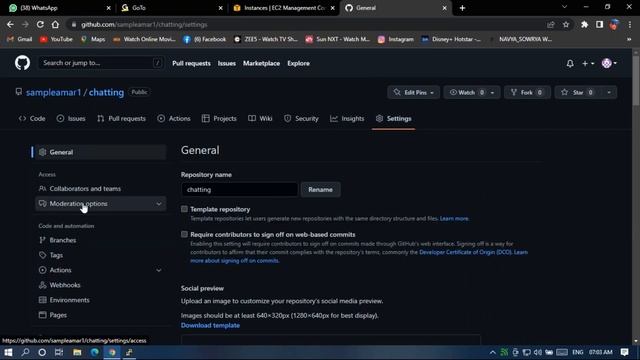Bookmark this page with star icon
Viewport: 640px width, 360px height.
566,24
